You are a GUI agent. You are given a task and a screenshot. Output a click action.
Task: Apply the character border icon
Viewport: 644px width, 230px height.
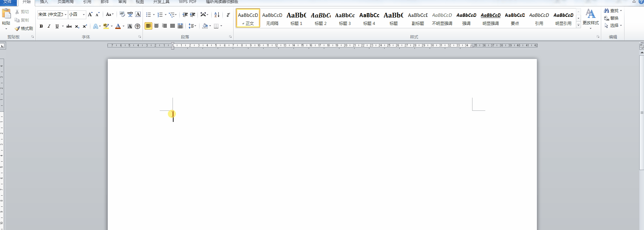[138, 14]
